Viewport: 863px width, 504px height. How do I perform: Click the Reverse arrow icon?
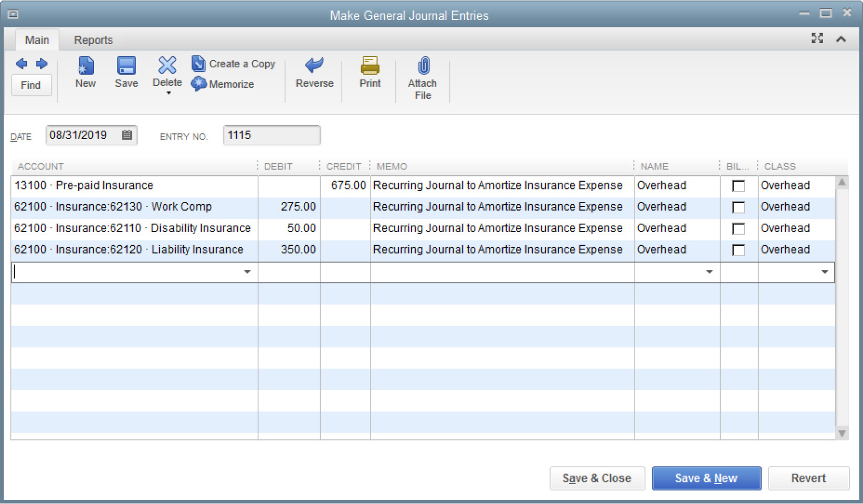[x=314, y=66]
